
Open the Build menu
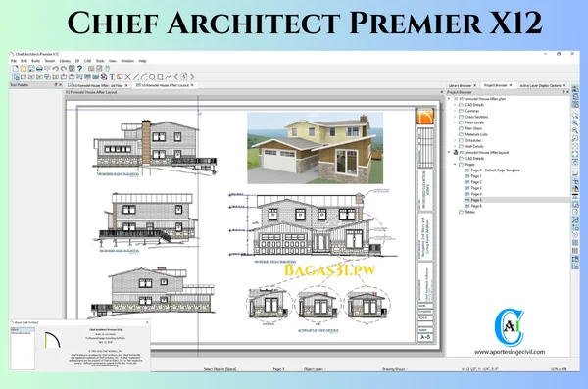[x=35, y=61]
